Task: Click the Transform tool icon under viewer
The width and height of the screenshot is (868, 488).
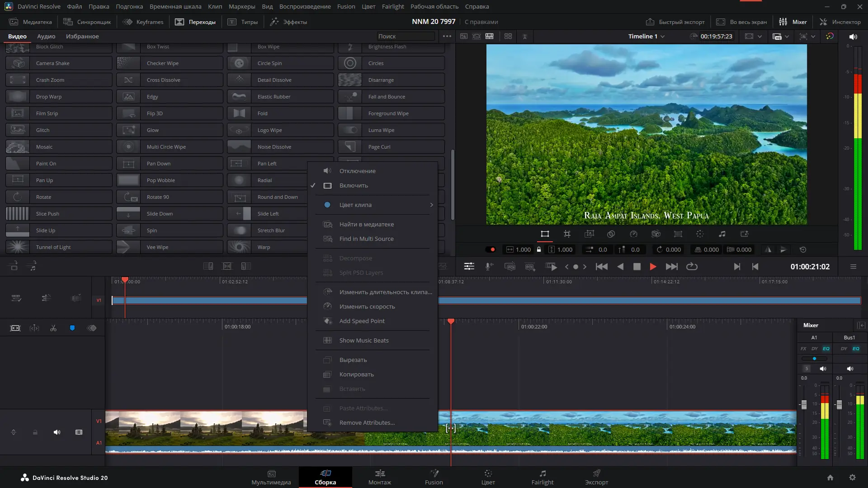Action: coord(545,234)
